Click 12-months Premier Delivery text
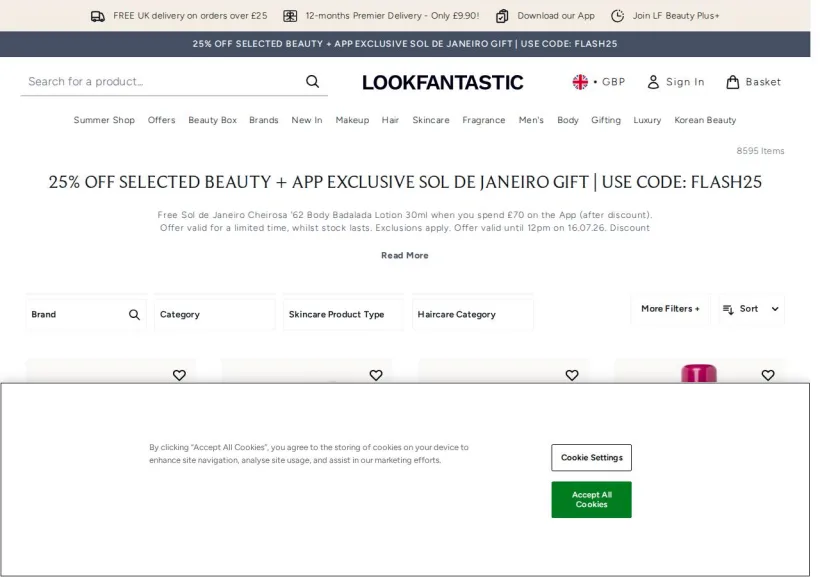The image size is (820, 577). [392, 16]
